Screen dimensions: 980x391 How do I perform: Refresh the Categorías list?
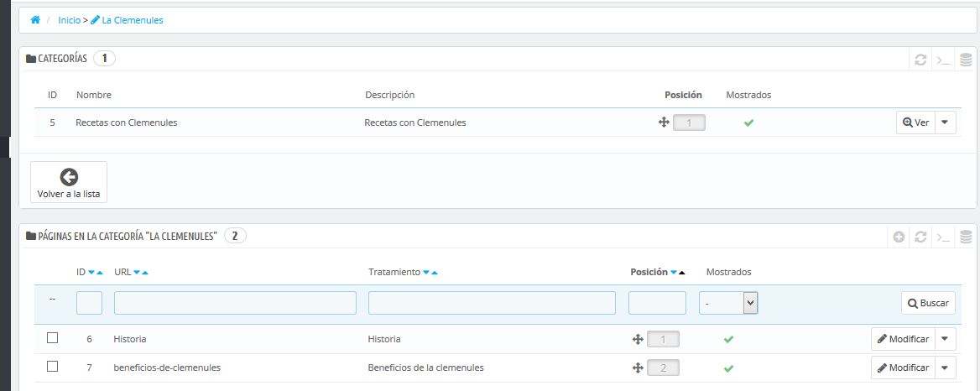[920, 60]
